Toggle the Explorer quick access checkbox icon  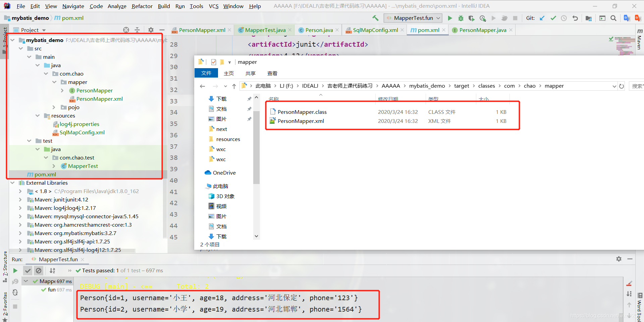(214, 62)
